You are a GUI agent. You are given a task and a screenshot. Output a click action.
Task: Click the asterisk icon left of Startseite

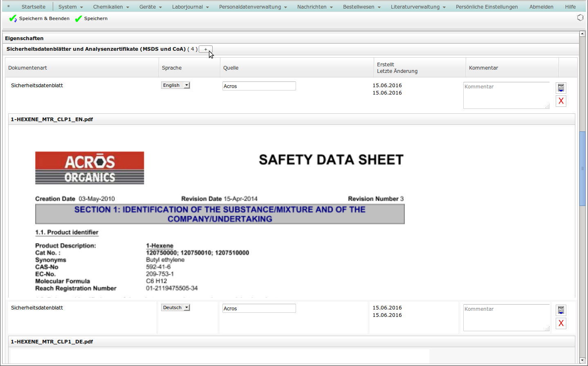tap(9, 7)
